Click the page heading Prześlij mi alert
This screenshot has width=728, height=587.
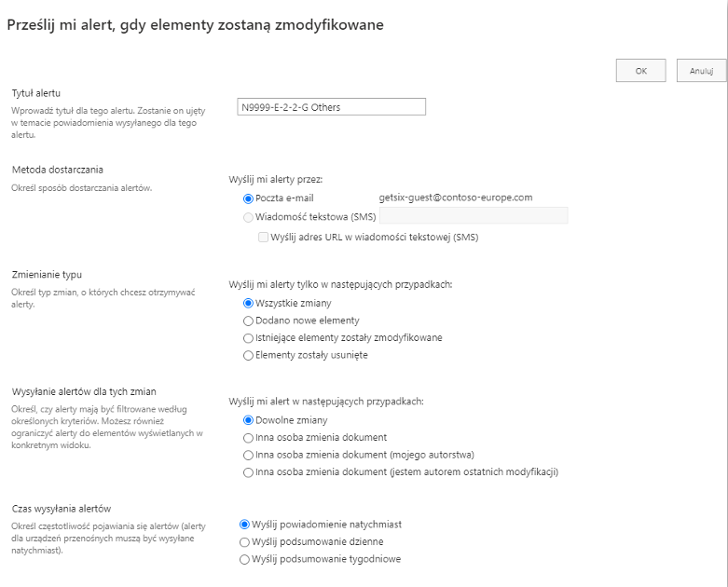pyautogui.click(x=196, y=25)
